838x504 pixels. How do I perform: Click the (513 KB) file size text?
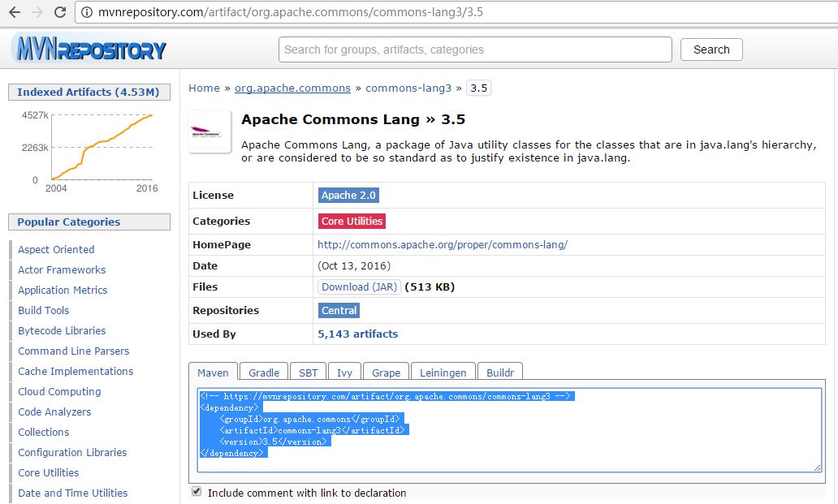pos(430,286)
